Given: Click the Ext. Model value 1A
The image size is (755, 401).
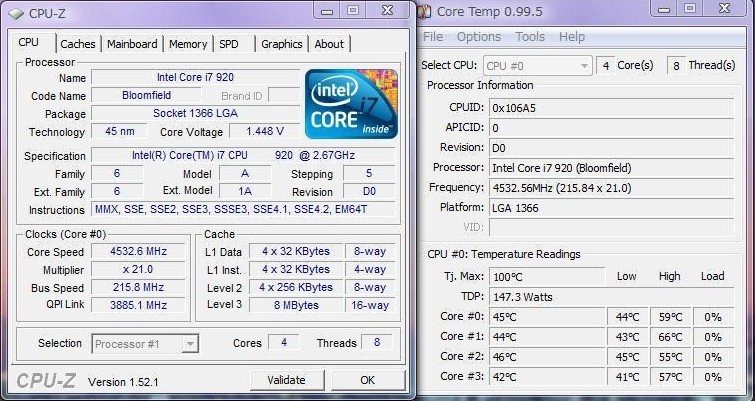Looking at the screenshot, I should [245, 191].
